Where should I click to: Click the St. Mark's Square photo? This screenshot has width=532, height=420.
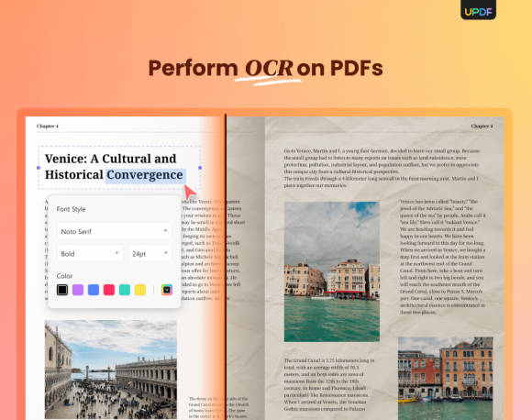tap(111, 370)
